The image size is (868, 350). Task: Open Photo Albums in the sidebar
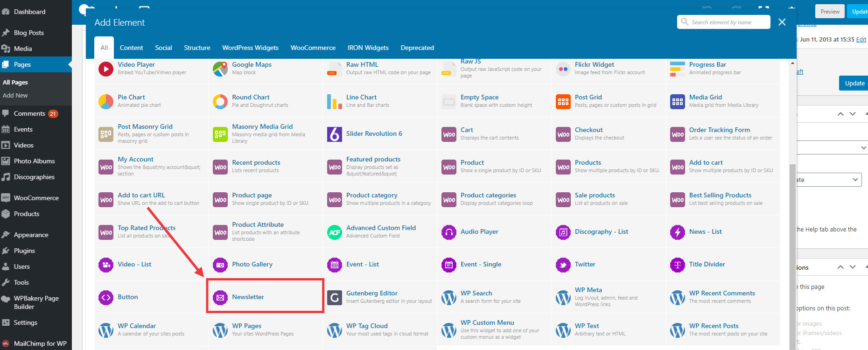click(34, 161)
